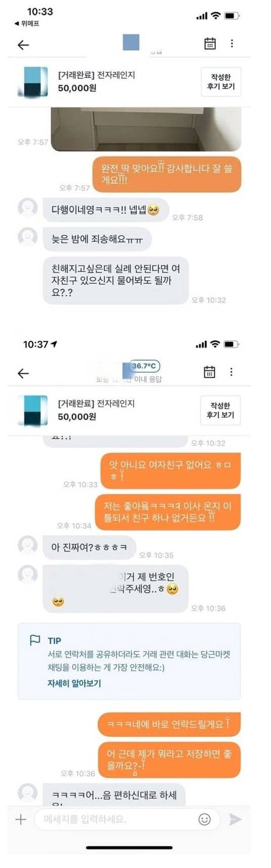271x868 pixels.
Task: Tap the back arrow in the upper chat header
Action: (23, 45)
